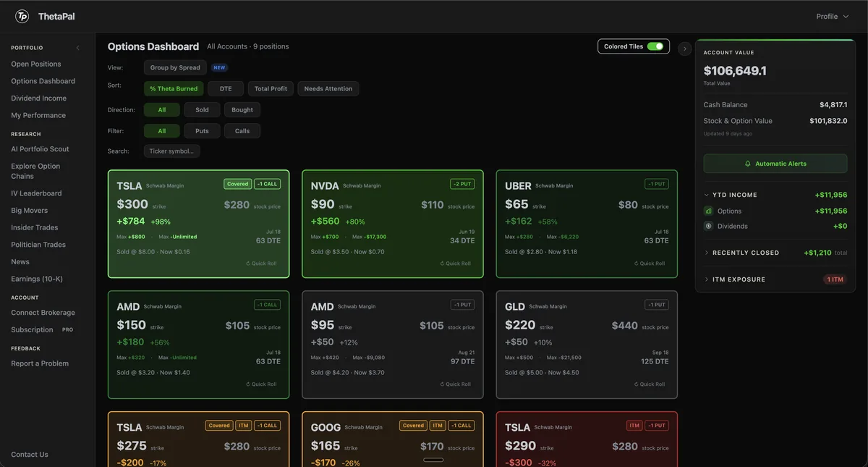Open Open Positions in sidebar
The height and width of the screenshot is (467, 868).
click(x=36, y=64)
